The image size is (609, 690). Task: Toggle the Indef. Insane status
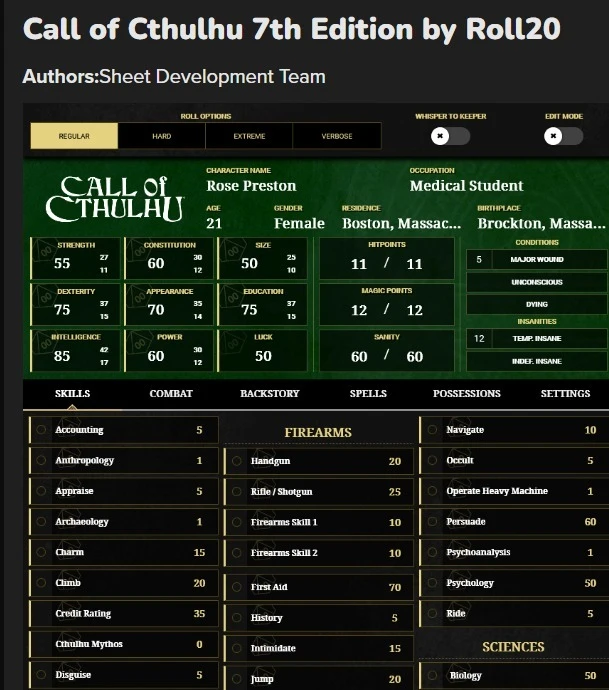tap(537, 361)
